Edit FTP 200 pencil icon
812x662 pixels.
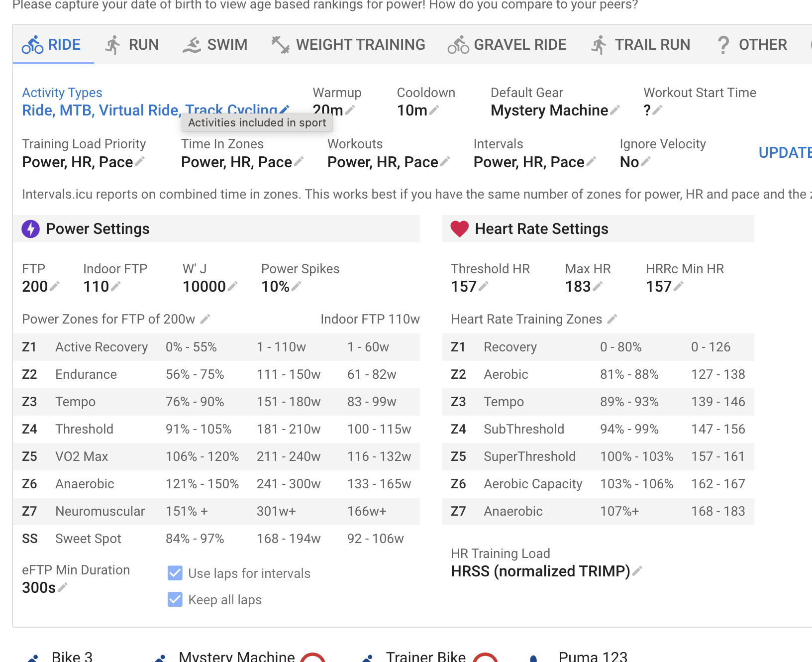55,286
